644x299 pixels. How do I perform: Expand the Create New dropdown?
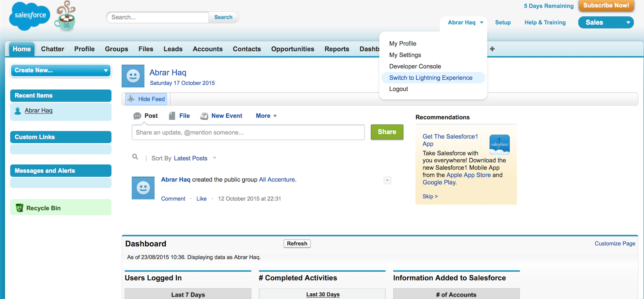[x=61, y=70]
